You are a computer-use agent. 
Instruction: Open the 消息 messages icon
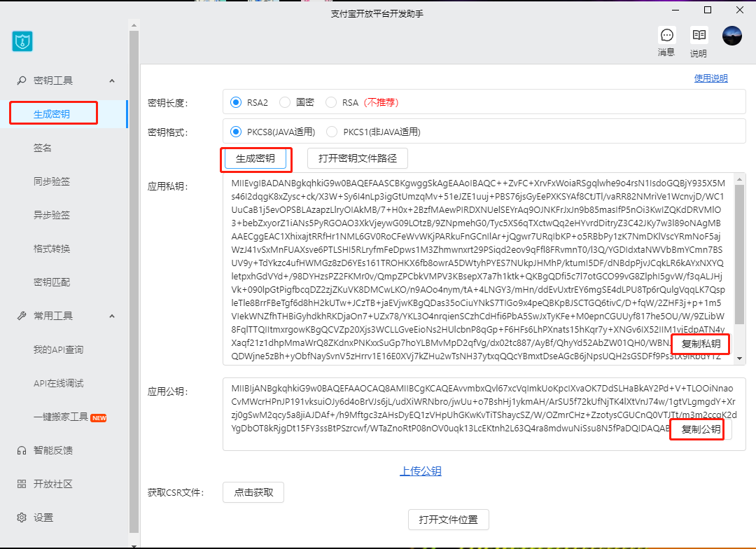[667, 35]
